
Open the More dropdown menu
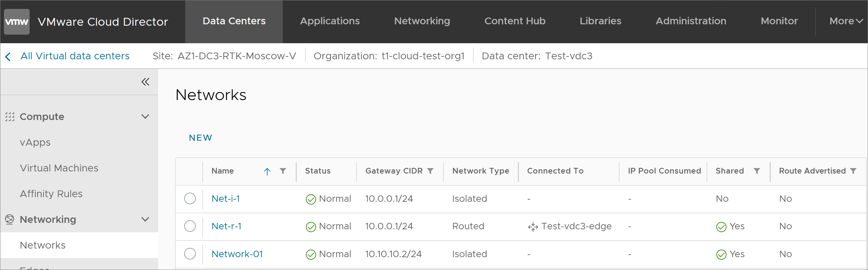pyautogui.click(x=846, y=21)
